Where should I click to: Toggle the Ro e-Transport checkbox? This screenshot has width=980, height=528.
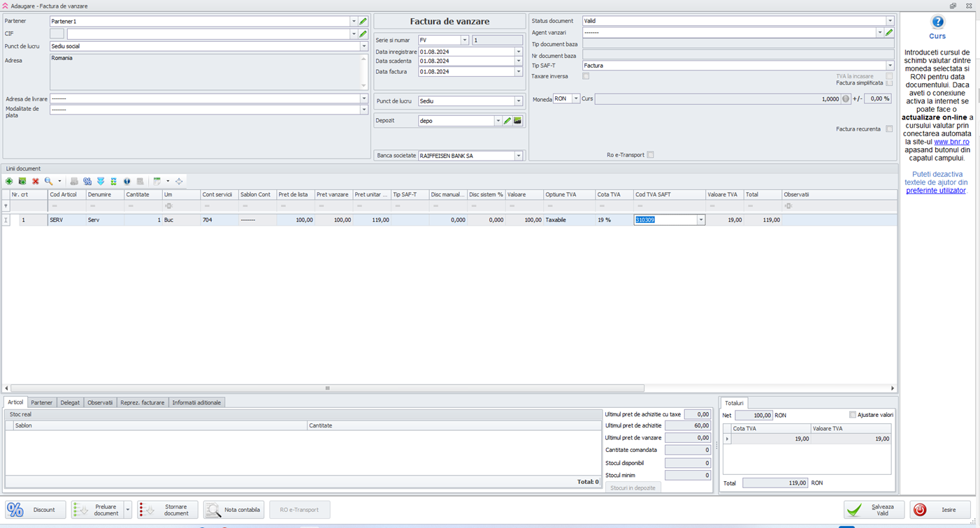tap(650, 155)
